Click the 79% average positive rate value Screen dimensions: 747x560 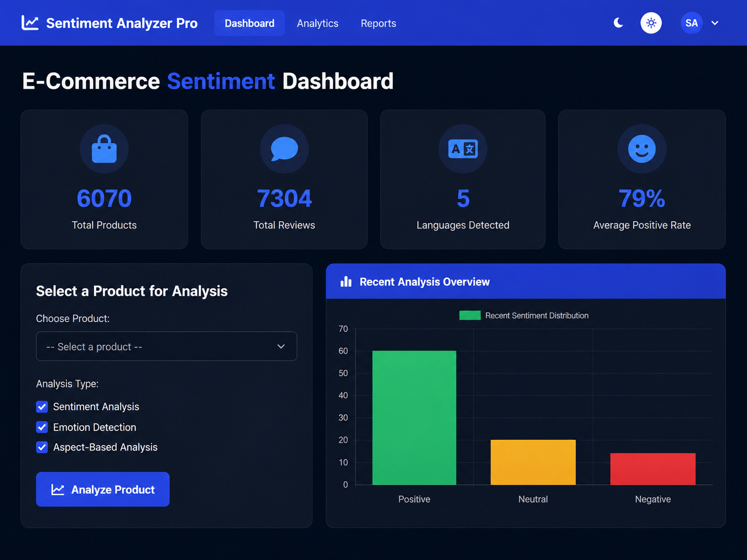tap(642, 199)
